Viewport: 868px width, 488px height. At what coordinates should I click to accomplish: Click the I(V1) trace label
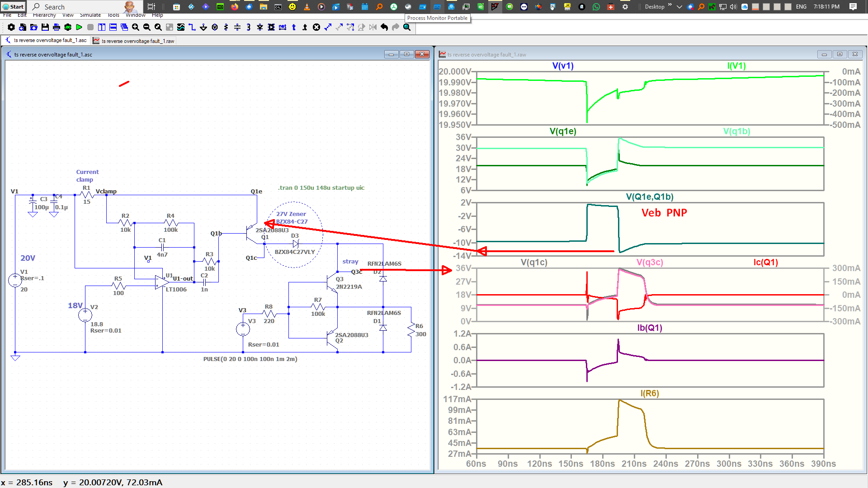point(736,66)
